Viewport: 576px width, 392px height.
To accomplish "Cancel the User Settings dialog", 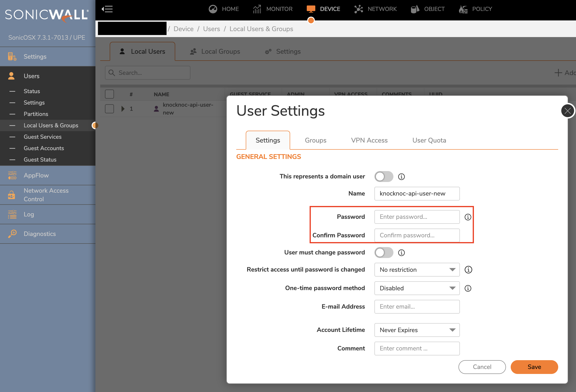I will [482, 367].
